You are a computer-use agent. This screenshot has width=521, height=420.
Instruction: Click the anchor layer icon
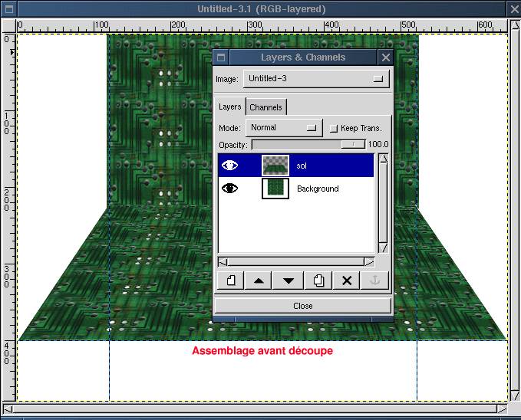376,281
